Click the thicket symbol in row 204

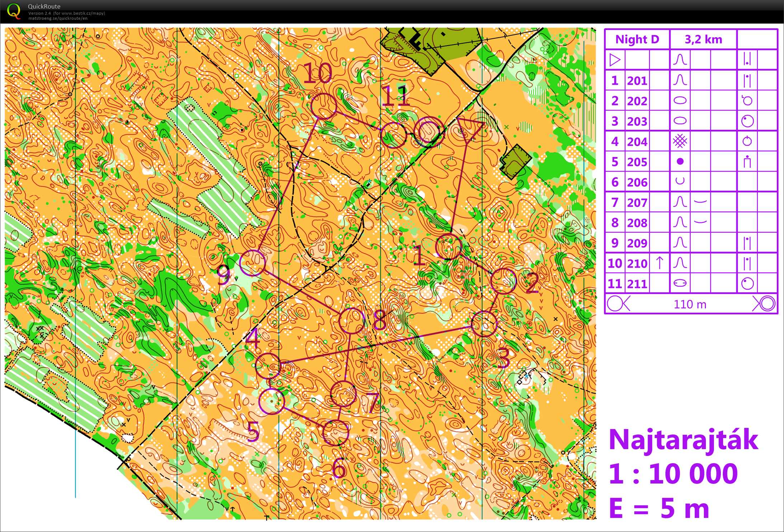(680, 141)
